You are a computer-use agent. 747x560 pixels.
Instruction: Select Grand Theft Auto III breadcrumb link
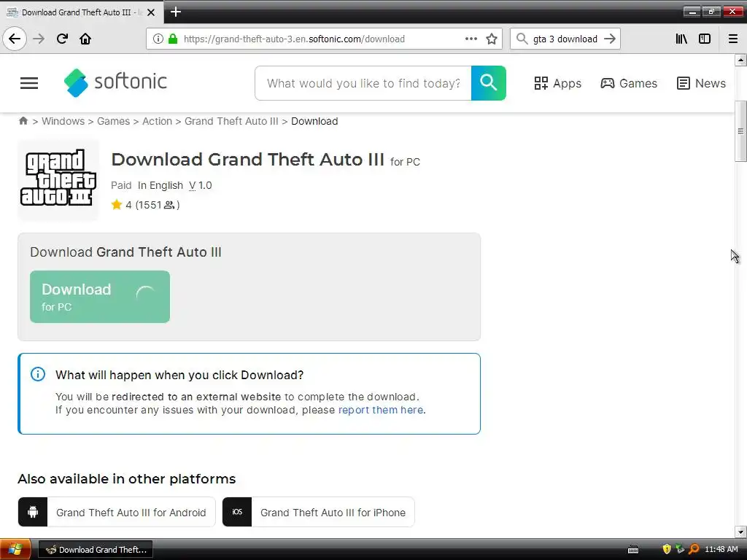coord(231,122)
